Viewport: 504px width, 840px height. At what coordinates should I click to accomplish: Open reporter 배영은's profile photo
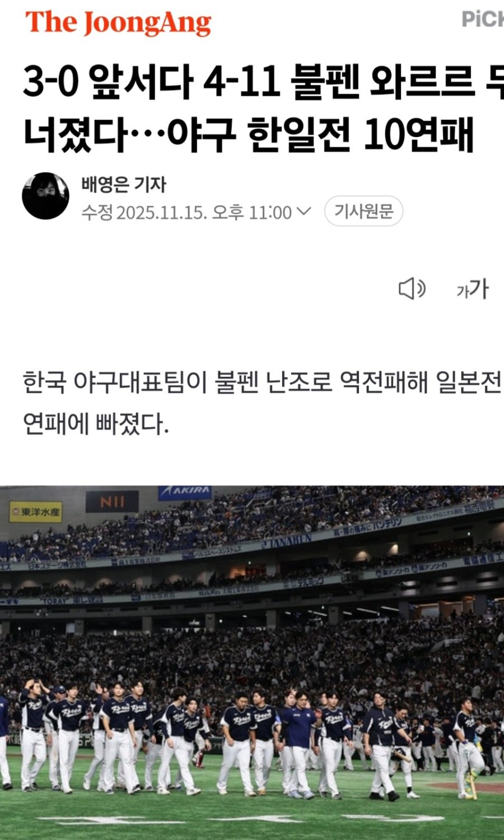coord(45,196)
